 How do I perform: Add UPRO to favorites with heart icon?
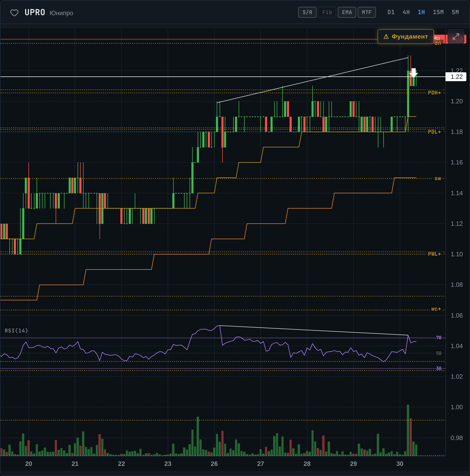[14, 13]
